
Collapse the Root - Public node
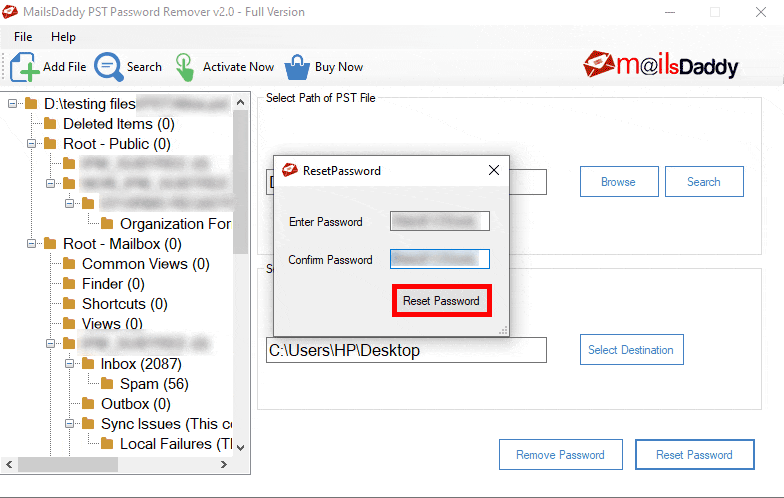32,144
